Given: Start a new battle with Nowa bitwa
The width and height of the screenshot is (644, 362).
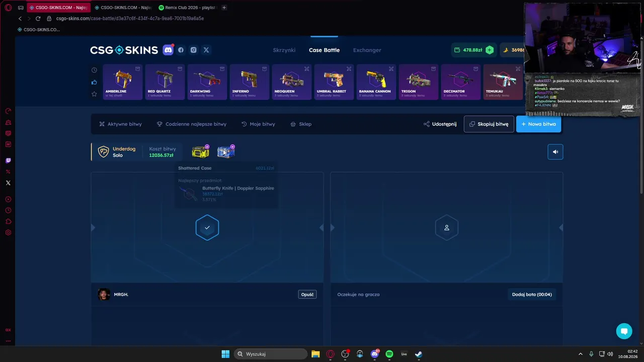Looking at the screenshot, I should pyautogui.click(x=538, y=124).
